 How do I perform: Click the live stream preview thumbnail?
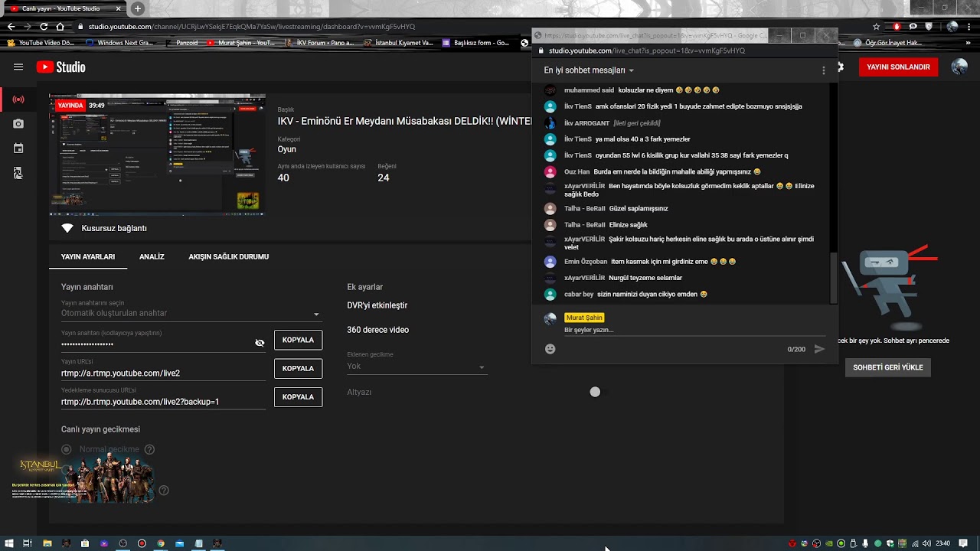click(x=157, y=155)
